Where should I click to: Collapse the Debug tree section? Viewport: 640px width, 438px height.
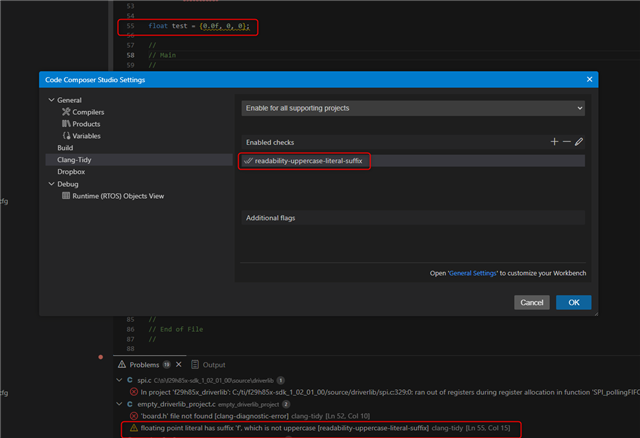tap(51, 184)
